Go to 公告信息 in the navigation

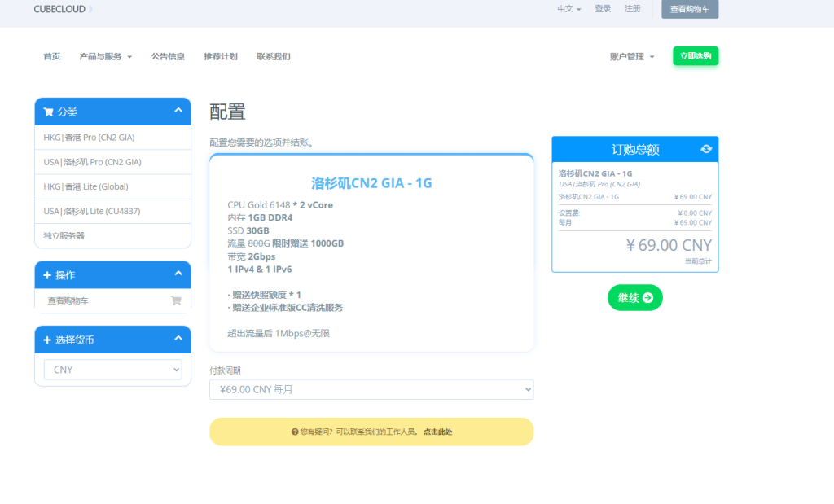click(x=168, y=57)
